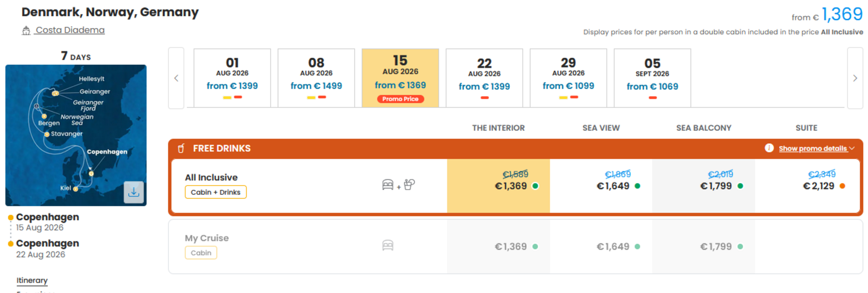Viewport: 868px width, 293px height.
Task: Show previous sailing dates arrow
Action: coord(176,78)
